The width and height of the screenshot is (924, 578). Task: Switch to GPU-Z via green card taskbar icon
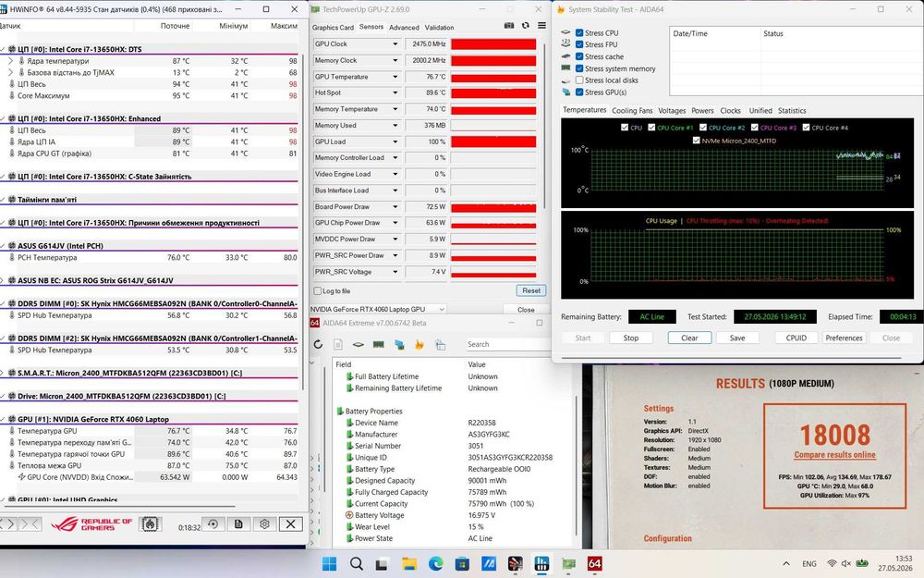tap(568, 564)
